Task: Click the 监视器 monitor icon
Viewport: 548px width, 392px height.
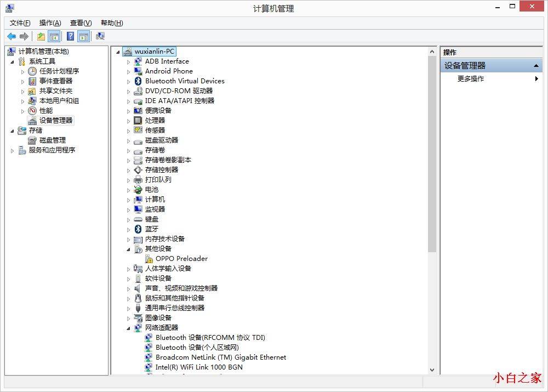Action: pyautogui.click(x=139, y=209)
